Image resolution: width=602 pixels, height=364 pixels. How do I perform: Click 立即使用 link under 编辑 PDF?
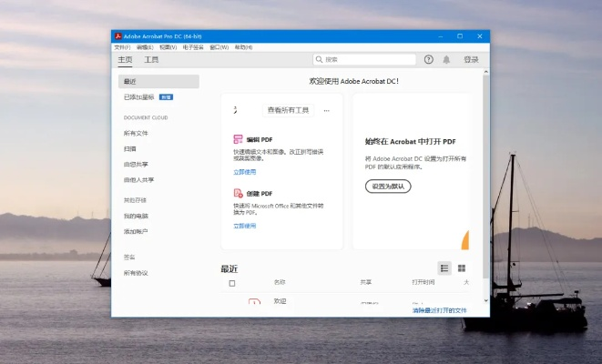pyautogui.click(x=245, y=172)
